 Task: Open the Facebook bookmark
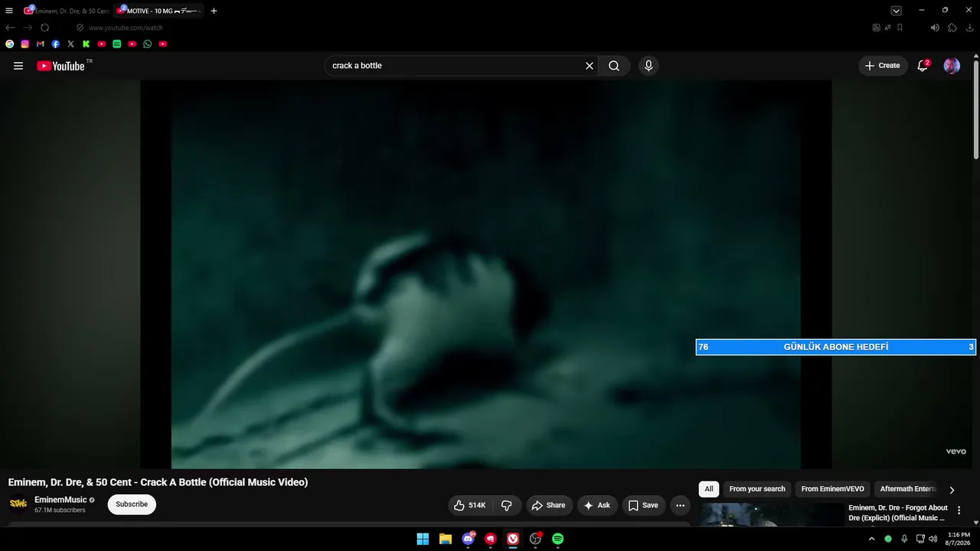56,44
